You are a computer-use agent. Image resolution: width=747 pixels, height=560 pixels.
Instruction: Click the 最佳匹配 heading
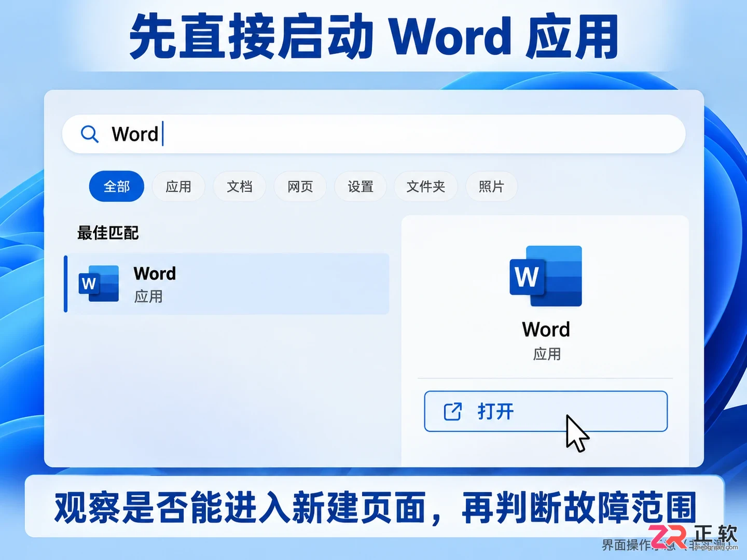pos(108,233)
